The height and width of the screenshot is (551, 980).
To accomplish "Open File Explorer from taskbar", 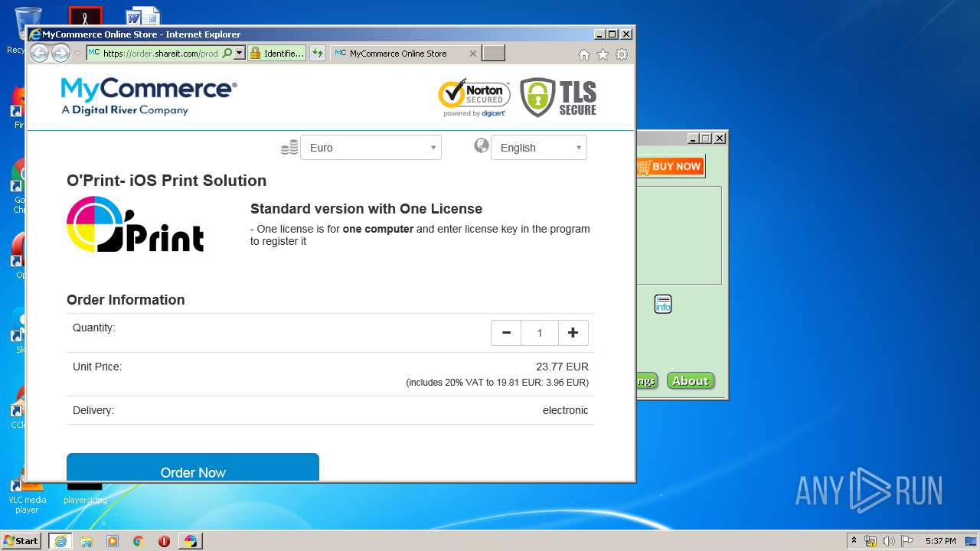I will click(87, 541).
